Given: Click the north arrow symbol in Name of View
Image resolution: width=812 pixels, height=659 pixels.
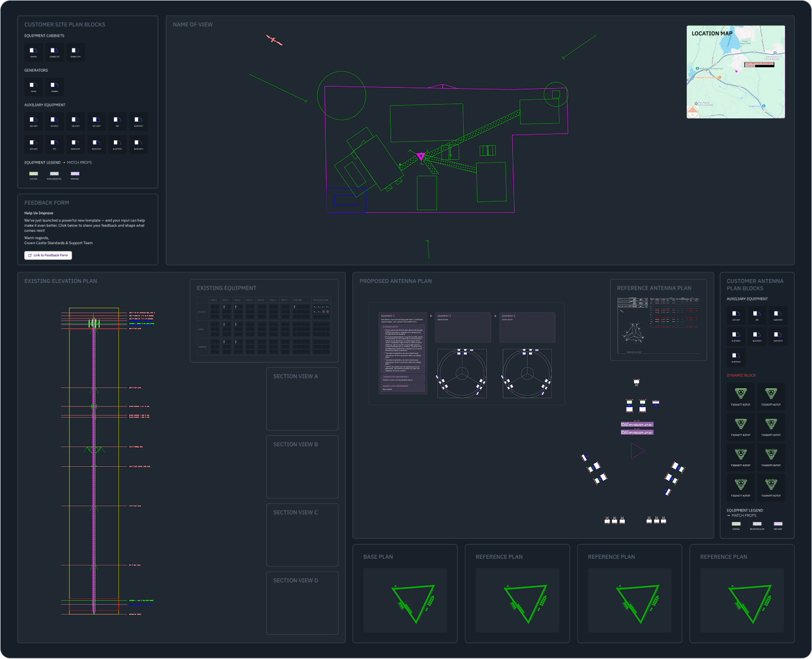Looking at the screenshot, I should click(x=274, y=40).
